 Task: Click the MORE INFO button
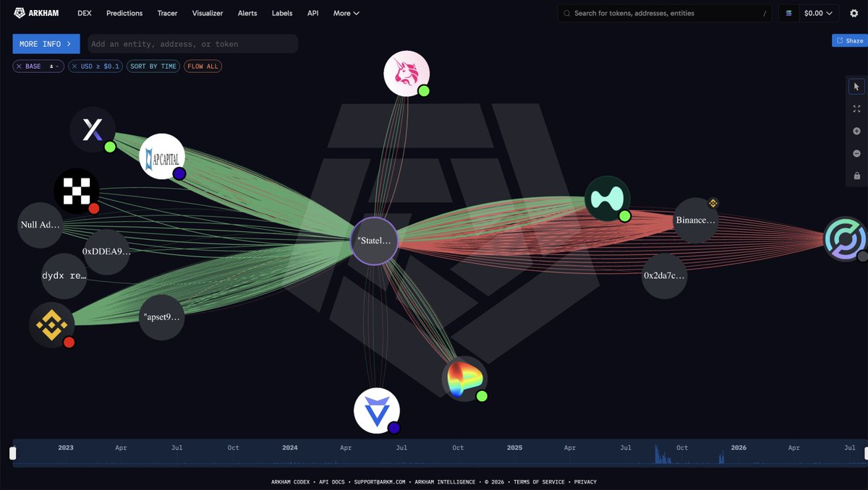[46, 44]
